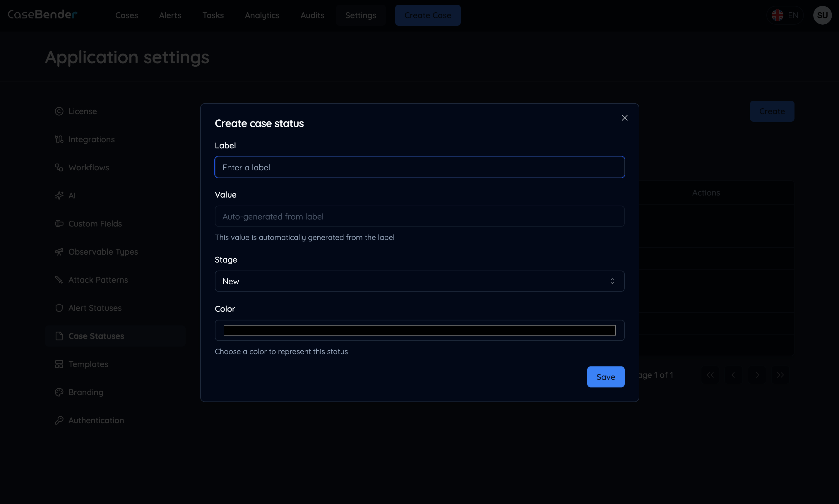Pick a color for the status

tap(419, 330)
